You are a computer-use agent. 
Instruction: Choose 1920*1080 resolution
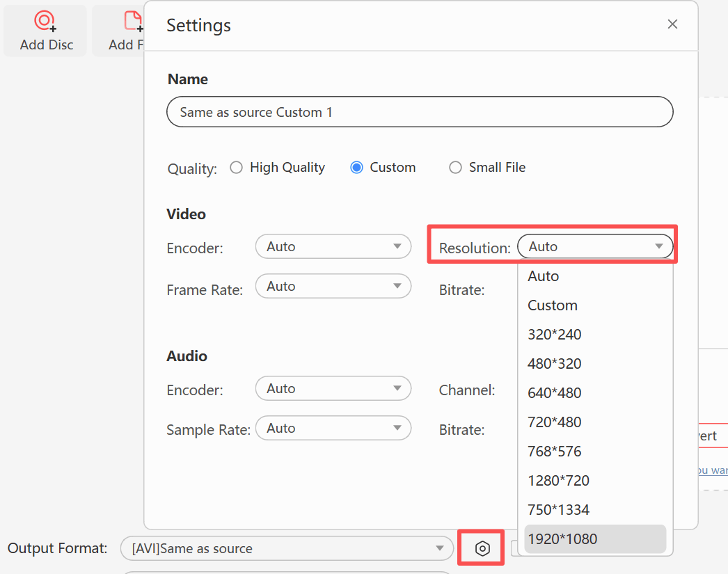(x=595, y=539)
